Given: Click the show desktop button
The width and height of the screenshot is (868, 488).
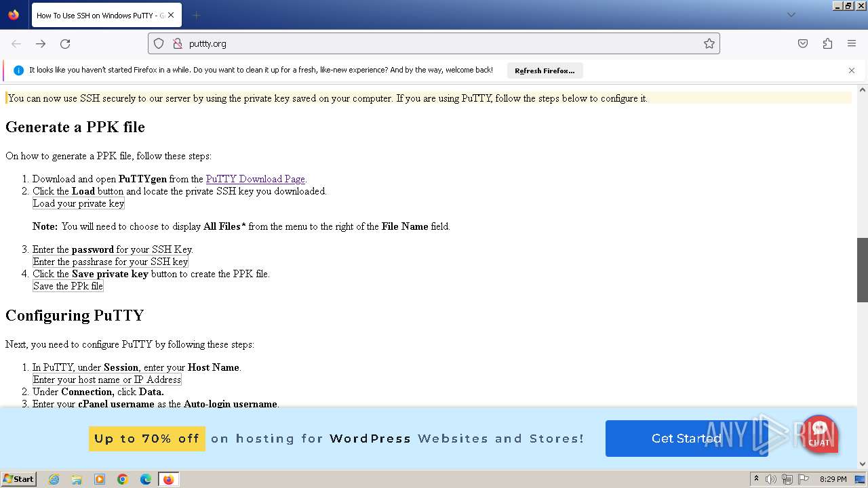Looking at the screenshot, I should (860, 479).
